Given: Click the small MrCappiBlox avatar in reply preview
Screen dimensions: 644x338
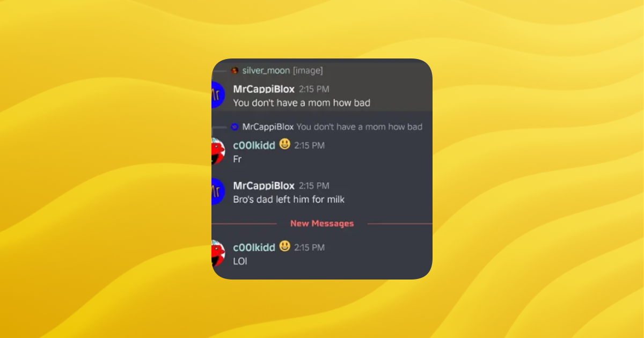Looking at the screenshot, I should click(x=235, y=127).
